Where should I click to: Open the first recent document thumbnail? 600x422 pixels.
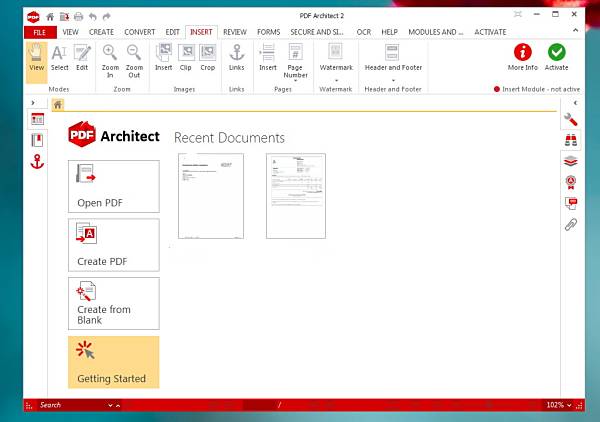coord(211,196)
